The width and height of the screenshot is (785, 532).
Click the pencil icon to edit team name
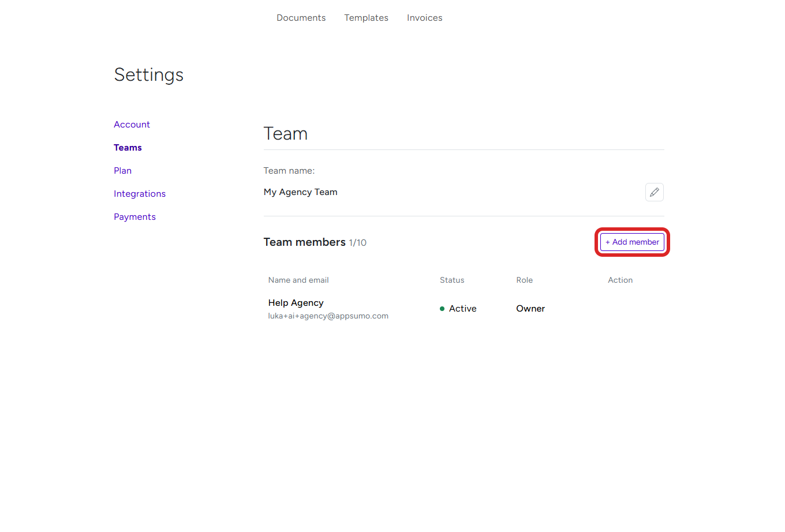(x=654, y=192)
